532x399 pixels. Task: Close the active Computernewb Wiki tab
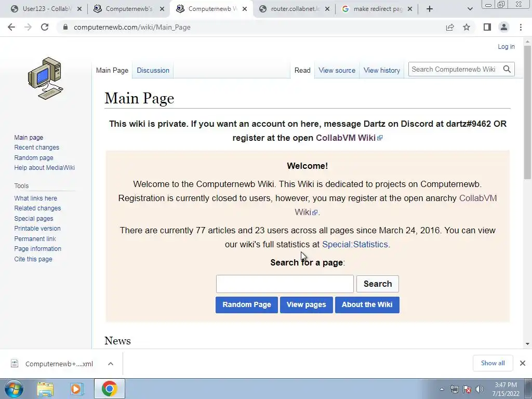(245, 9)
